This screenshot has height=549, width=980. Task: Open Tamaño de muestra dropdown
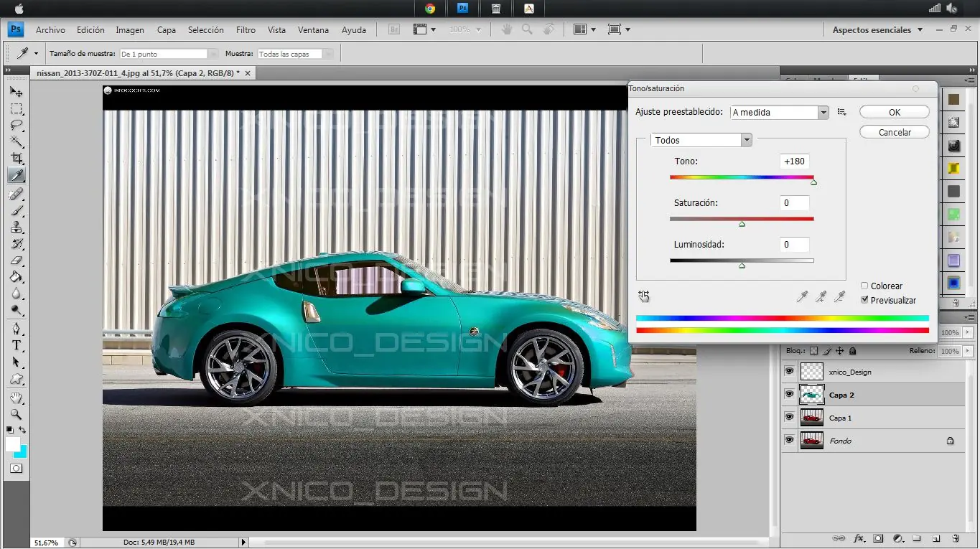pyautogui.click(x=169, y=54)
